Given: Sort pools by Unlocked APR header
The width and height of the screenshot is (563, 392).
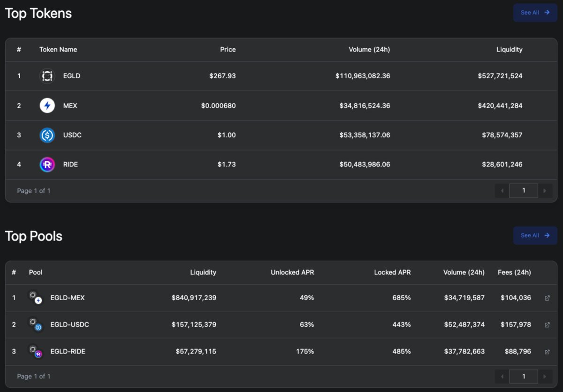Looking at the screenshot, I should click(x=292, y=272).
